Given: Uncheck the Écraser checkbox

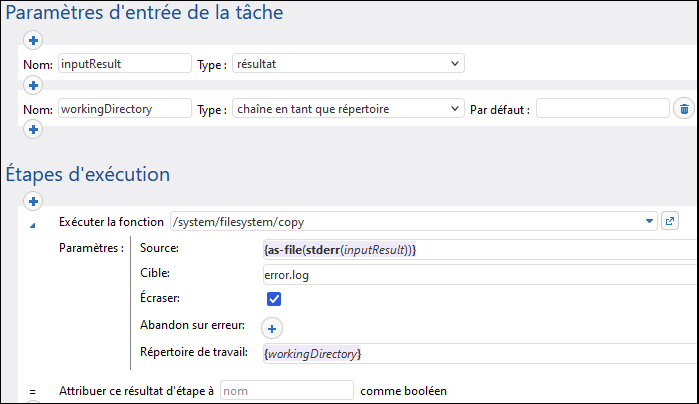Looking at the screenshot, I should click(x=274, y=299).
